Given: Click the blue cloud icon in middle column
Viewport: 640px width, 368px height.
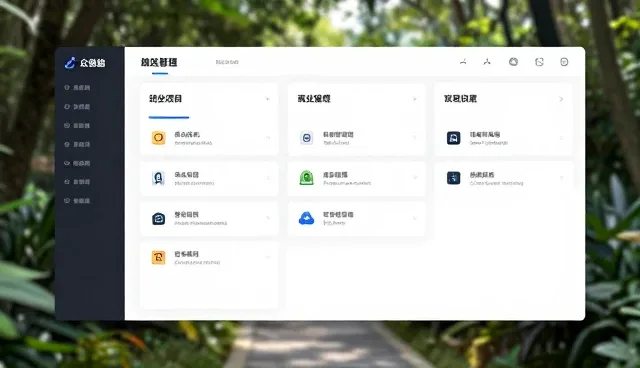Looking at the screenshot, I should [307, 219].
